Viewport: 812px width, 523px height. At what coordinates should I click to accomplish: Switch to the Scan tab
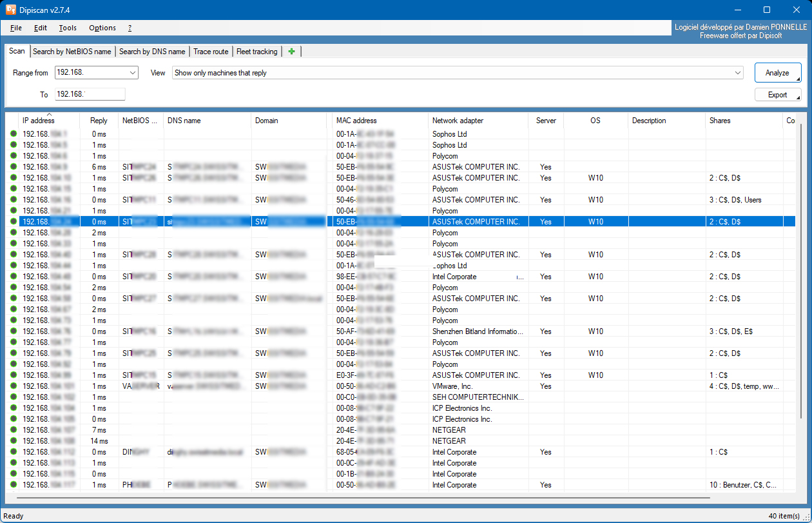17,51
